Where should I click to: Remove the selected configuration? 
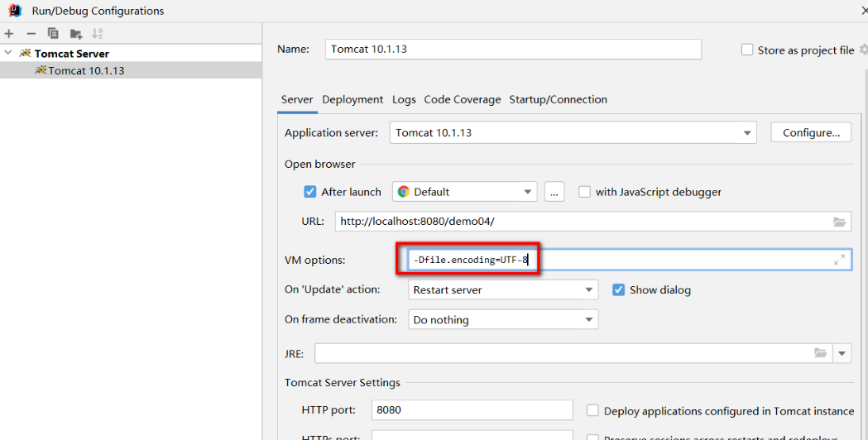tap(31, 34)
